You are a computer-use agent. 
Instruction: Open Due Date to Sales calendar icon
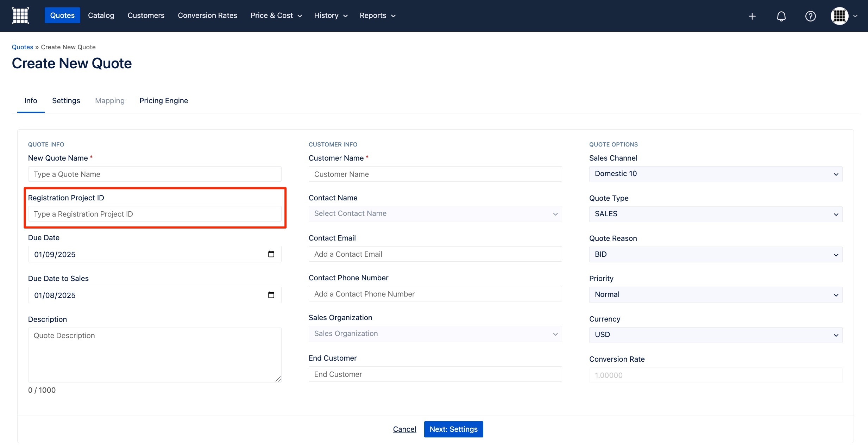[271, 295]
